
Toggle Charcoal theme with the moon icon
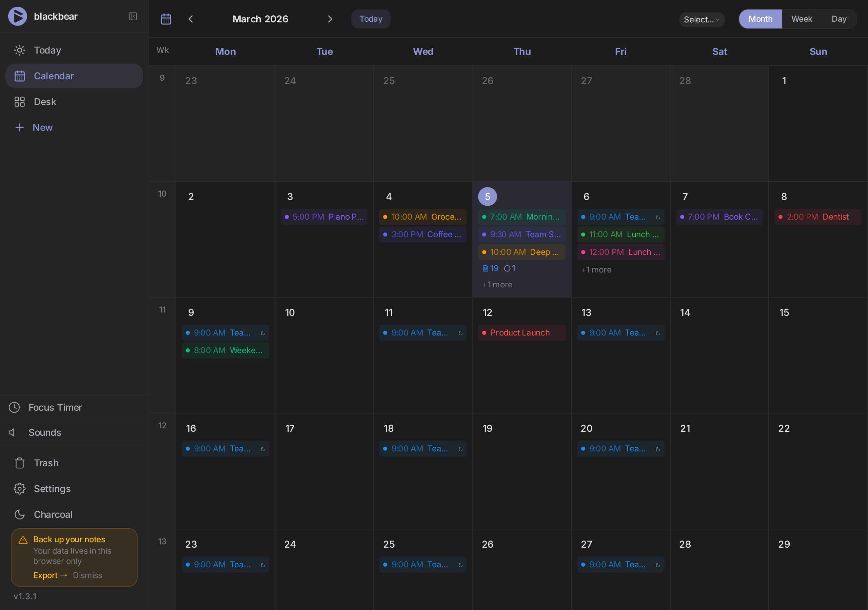pyautogui.click(x=19, y=514)
